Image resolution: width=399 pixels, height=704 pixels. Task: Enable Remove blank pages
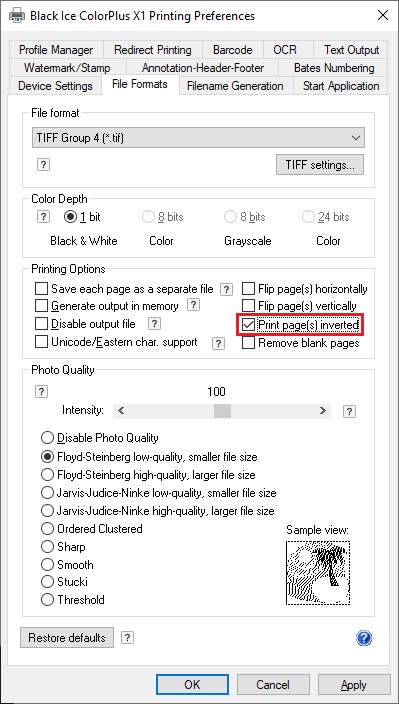(248, 343)
